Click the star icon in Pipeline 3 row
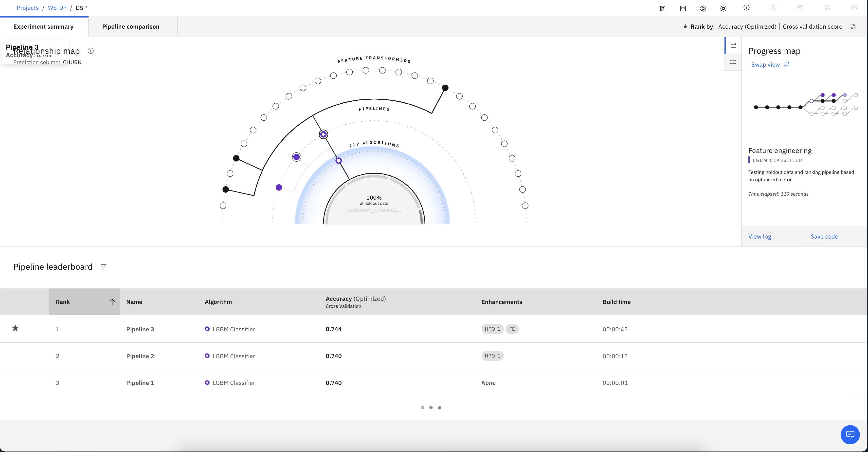This screenshot has height=452, width=868. point(15,328)
